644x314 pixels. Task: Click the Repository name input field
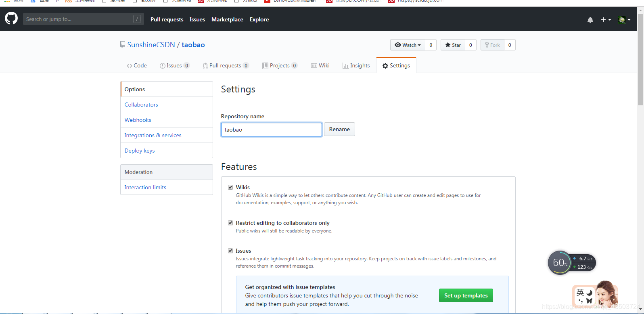click(x=272, y=130)
